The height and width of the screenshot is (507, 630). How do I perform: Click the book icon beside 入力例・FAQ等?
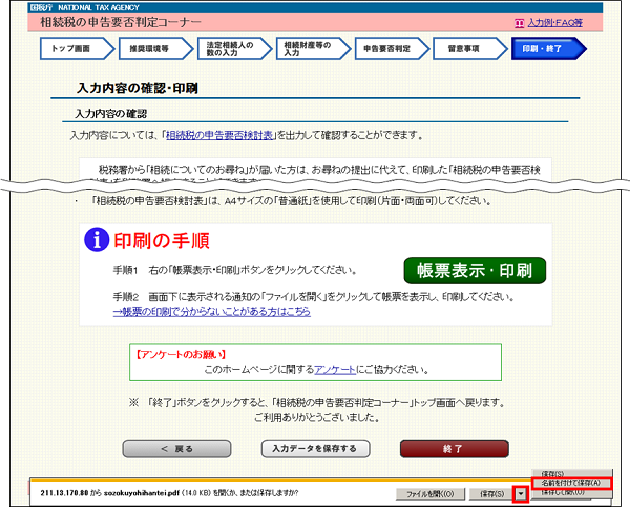click(x=520, y=23)
